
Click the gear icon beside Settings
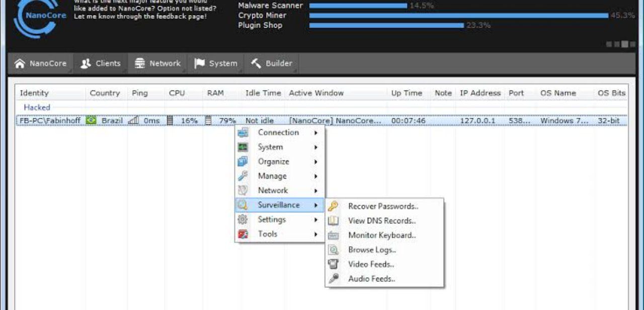point(243,220)
